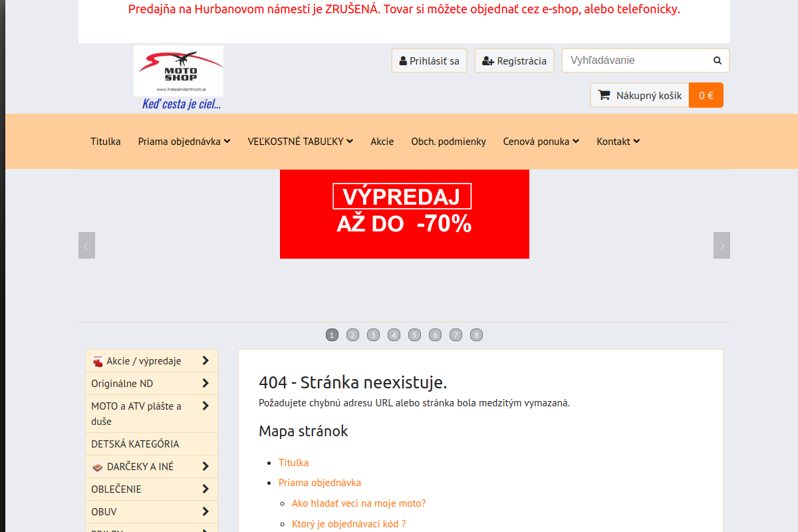Open Ktorý je objednávací kód ? link
Viewport: 798px width, 532px height.
[x=348, y=524]
